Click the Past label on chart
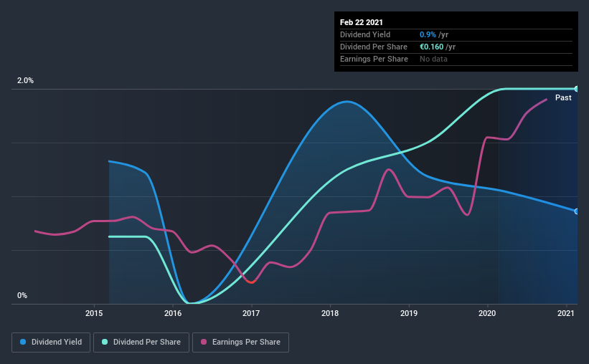This screenshot has height=364, width=589. [x=563, y=97]
